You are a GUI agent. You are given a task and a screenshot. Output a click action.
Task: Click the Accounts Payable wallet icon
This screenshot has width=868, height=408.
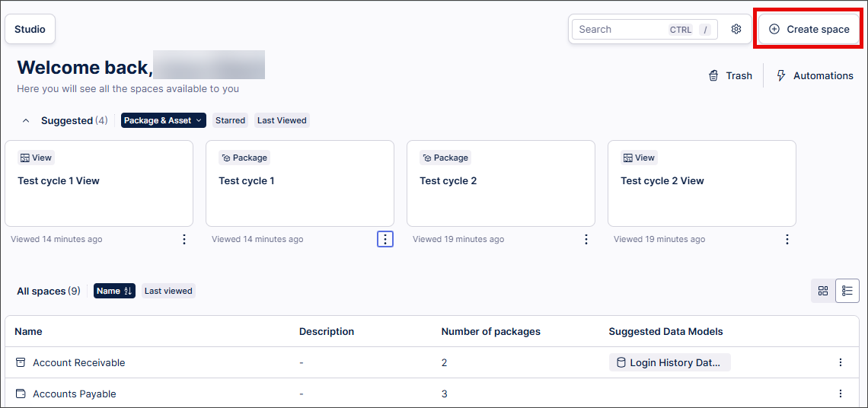point(21,394)
